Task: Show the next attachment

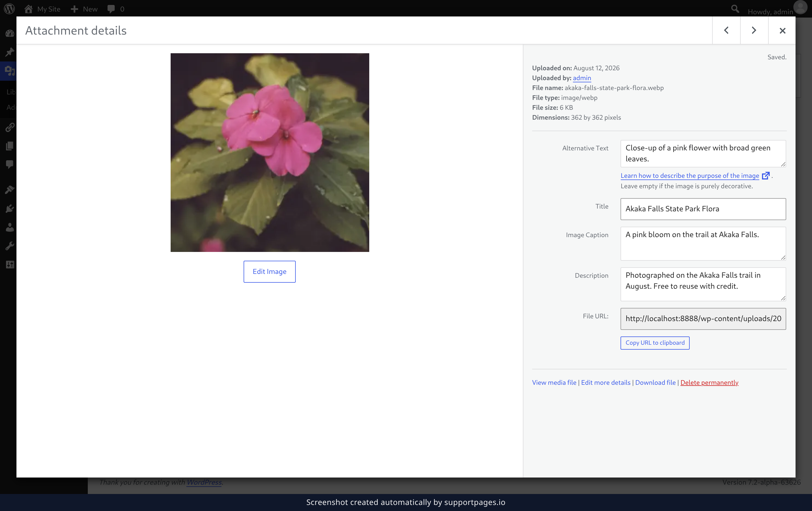Action: pyautogui.click(x=754, y=30)
